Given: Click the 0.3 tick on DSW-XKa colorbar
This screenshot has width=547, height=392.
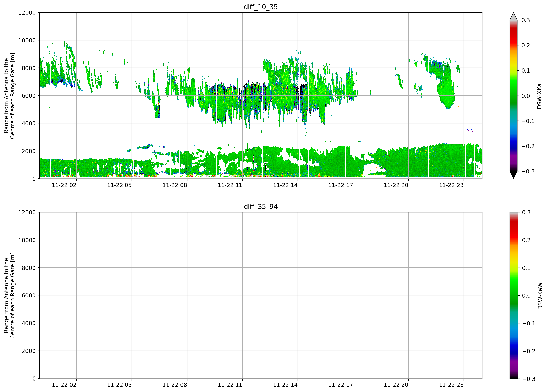Looking at the screenshot, I should coord(526,20).
